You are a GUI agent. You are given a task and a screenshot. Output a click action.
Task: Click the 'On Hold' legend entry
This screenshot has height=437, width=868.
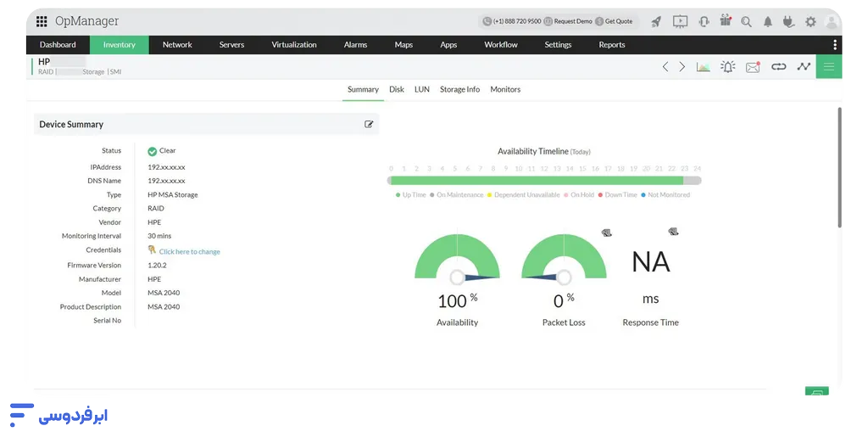pyautogui.click(x=579, y=195)
